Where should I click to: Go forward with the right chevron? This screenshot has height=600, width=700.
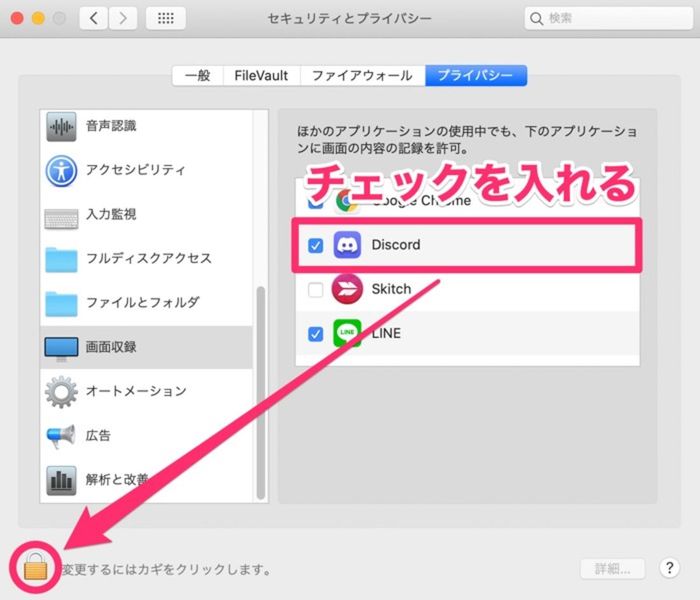[x=123, y=18]
